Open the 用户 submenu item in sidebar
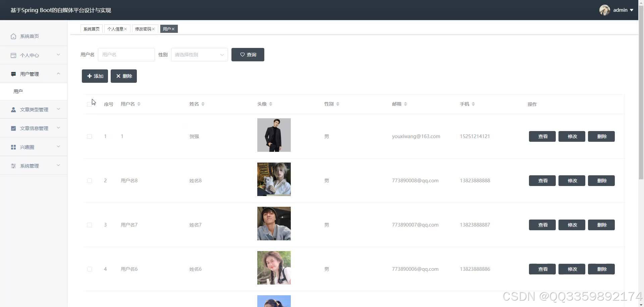644x307 pixels. click(34, 91)
